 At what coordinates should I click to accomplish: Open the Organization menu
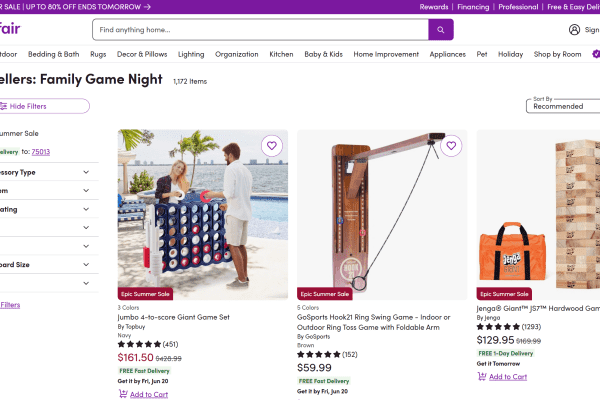click(236, 54)
